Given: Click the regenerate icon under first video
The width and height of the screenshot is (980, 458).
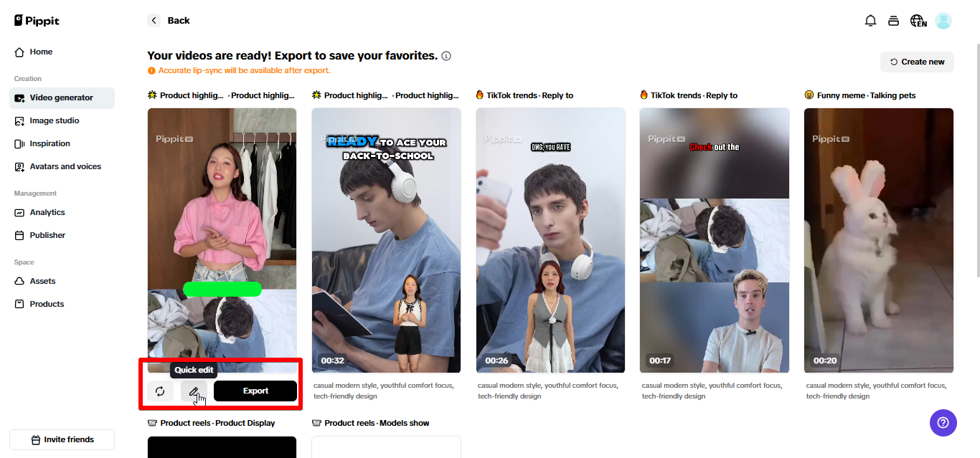Looking at the screenshot, I should (x=160, y=391).
